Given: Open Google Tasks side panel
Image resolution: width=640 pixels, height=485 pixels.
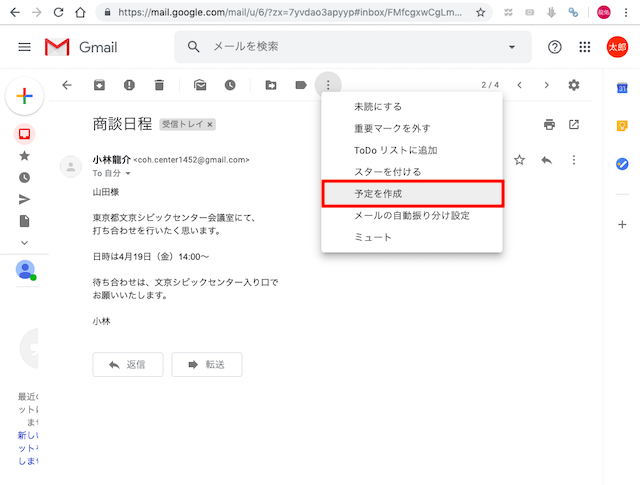Looking at the screenshot, I should (622, 164).
